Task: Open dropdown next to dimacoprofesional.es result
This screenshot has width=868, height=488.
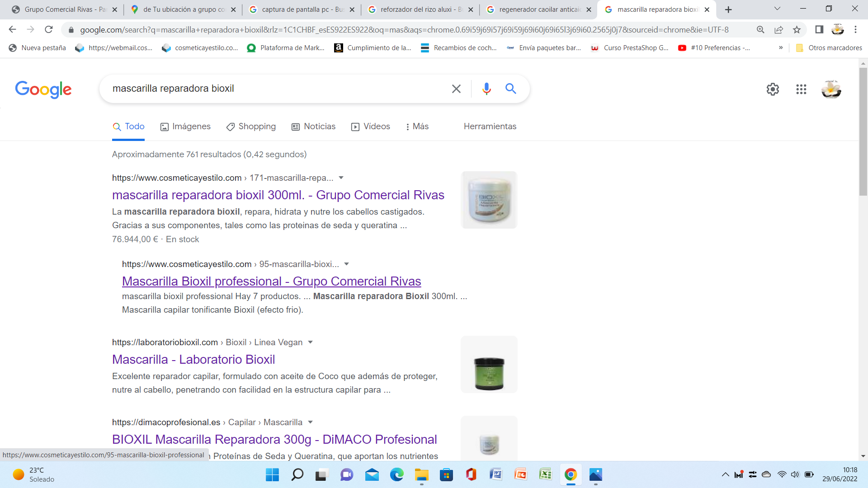Action: click(310, 422)
